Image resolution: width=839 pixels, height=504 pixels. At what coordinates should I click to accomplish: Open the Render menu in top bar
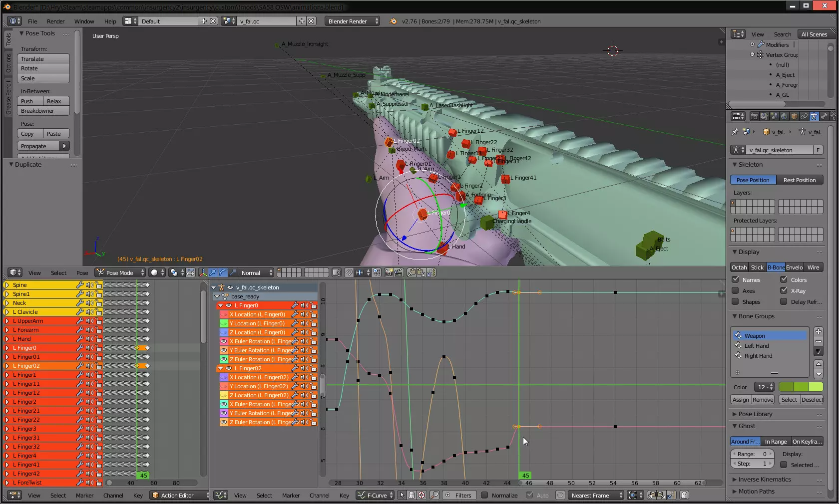[55, 21]
